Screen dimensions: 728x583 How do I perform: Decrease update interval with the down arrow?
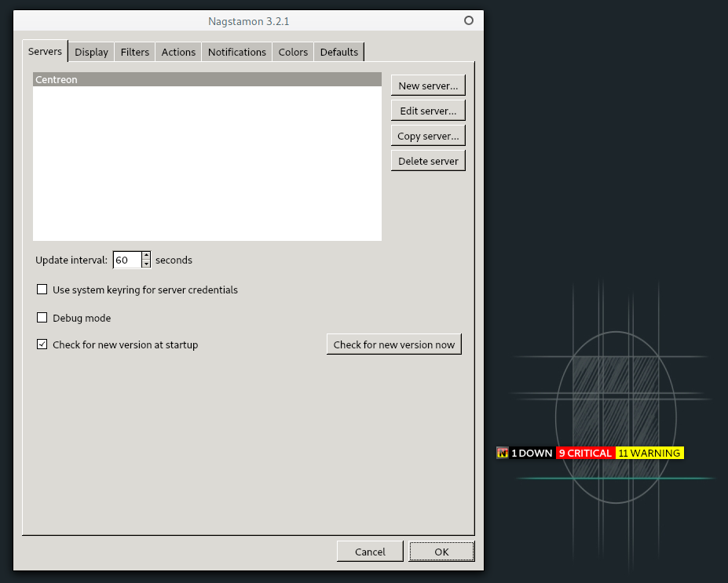[x=146, y=264]
